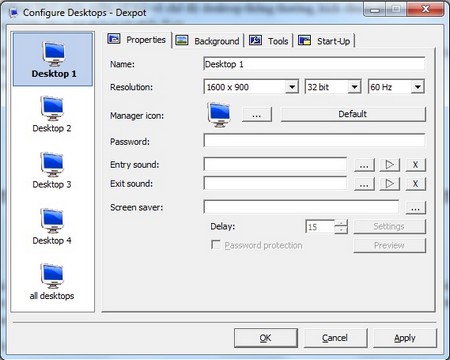Increase the Delay value with up arrow
Image resolution: width=450 pixels, height=360 pixels.
[341, 223]
